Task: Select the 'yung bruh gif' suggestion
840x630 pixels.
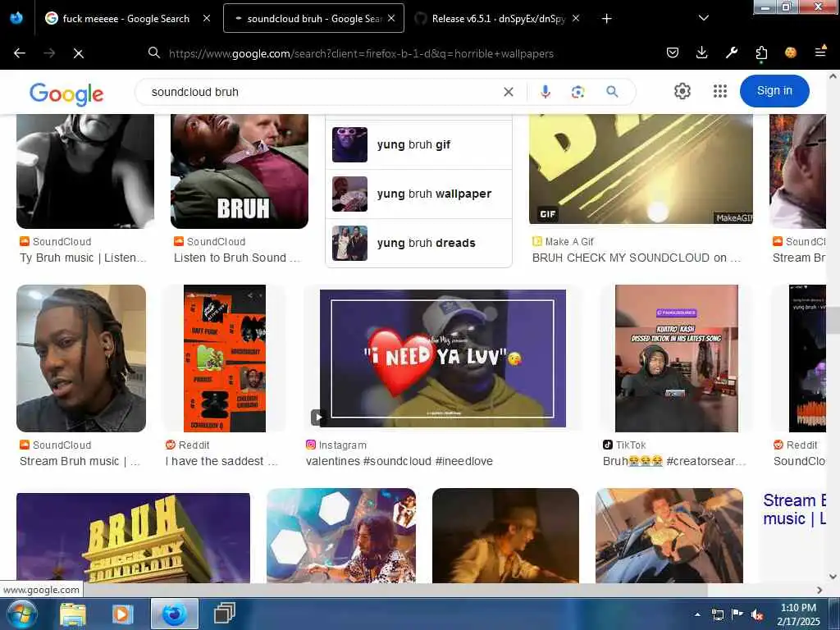Action: click(x=418, y=144)
